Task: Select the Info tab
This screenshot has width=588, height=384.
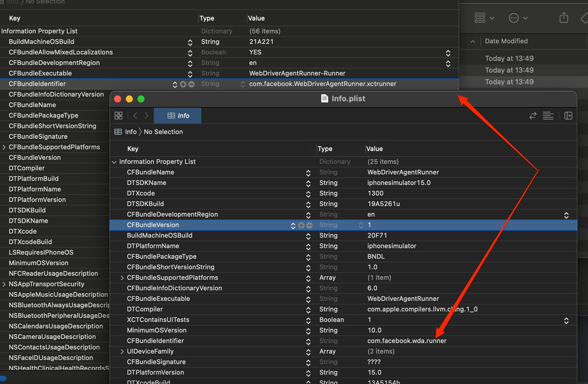Action: [x=178, y=116]
